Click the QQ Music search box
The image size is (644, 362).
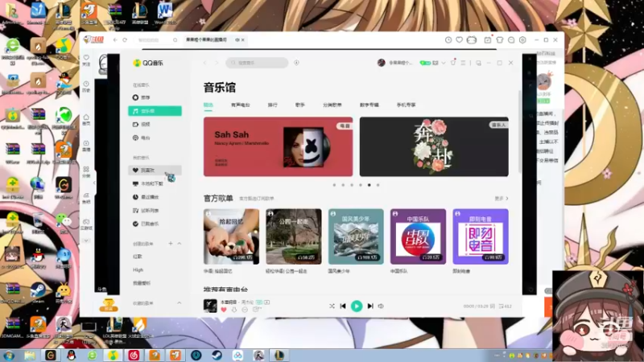tap(257, 63)
